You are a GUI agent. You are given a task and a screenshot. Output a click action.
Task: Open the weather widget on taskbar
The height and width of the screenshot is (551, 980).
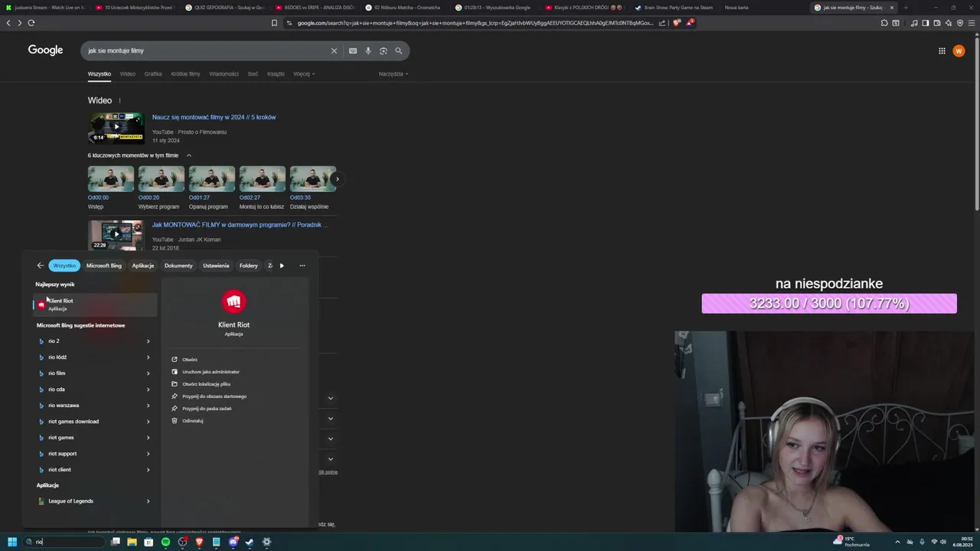tap(851, 542)
